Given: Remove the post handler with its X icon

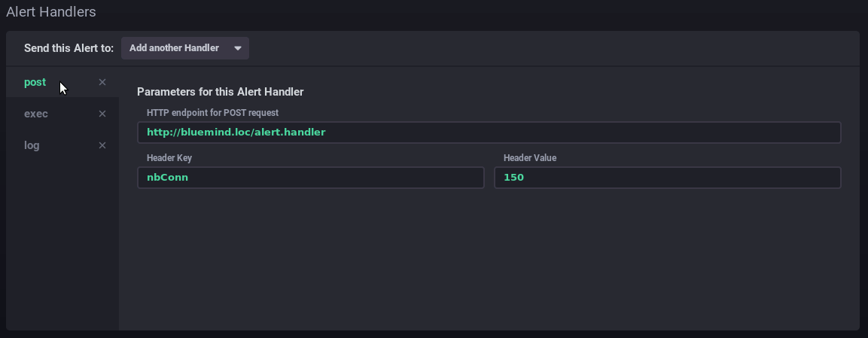Looking at the screenshot, I should click(102, 82).
